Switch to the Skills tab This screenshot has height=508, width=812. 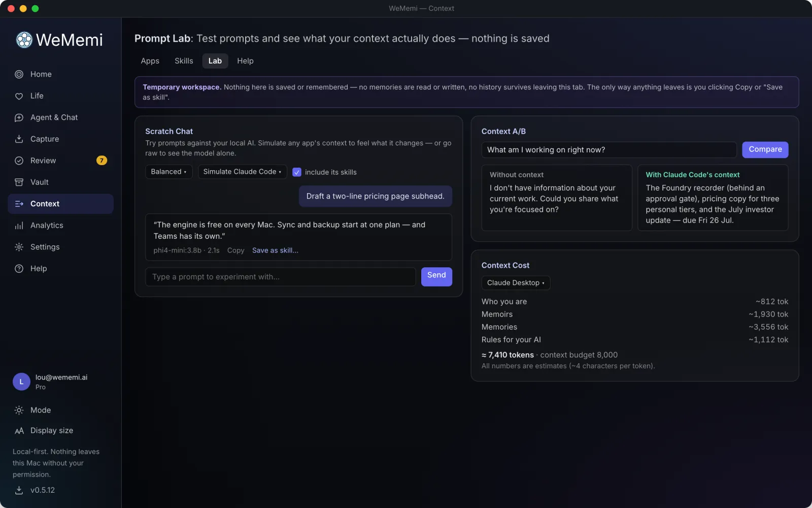[184, 61]
